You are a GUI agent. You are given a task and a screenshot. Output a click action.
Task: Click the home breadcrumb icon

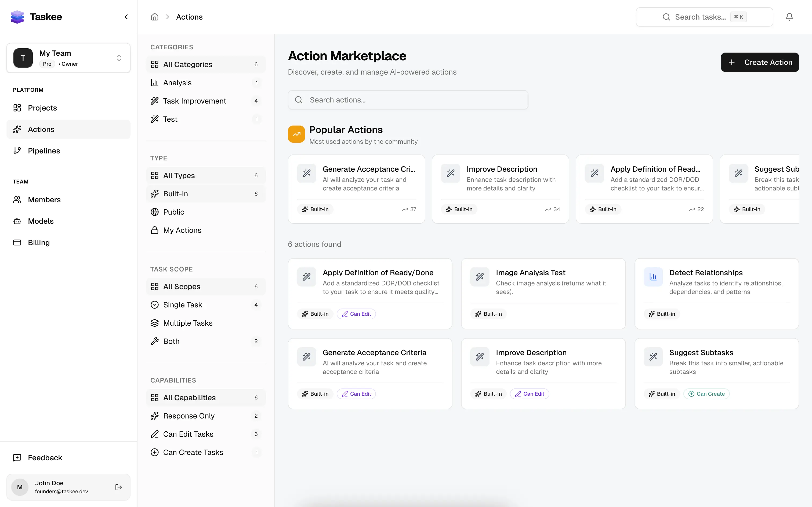(x=155, y=17)
